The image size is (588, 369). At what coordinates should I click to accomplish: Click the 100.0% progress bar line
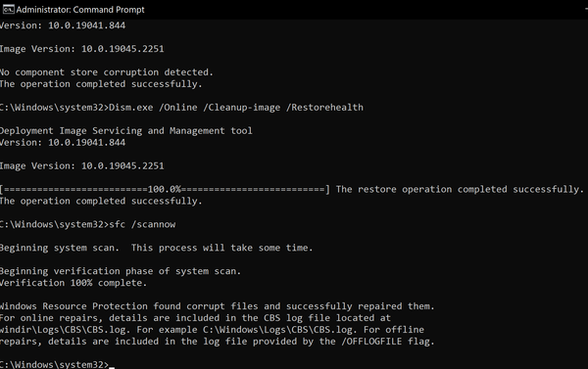[x=165, y=190]
